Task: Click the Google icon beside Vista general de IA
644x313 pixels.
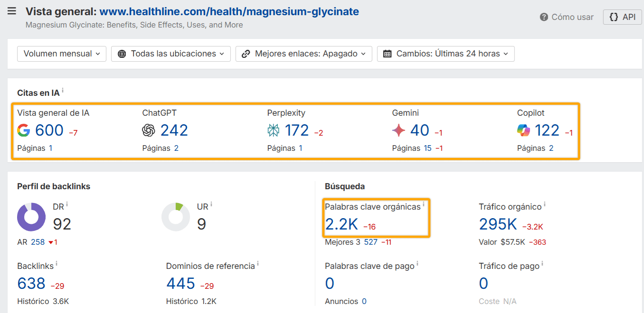Action: pyautogui.click(x=23, y=130)
